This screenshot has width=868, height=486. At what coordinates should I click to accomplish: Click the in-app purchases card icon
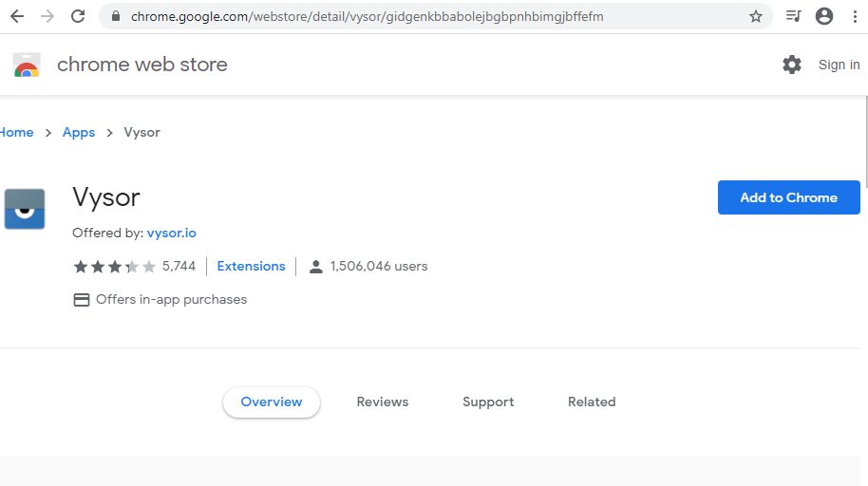point(82,300)
